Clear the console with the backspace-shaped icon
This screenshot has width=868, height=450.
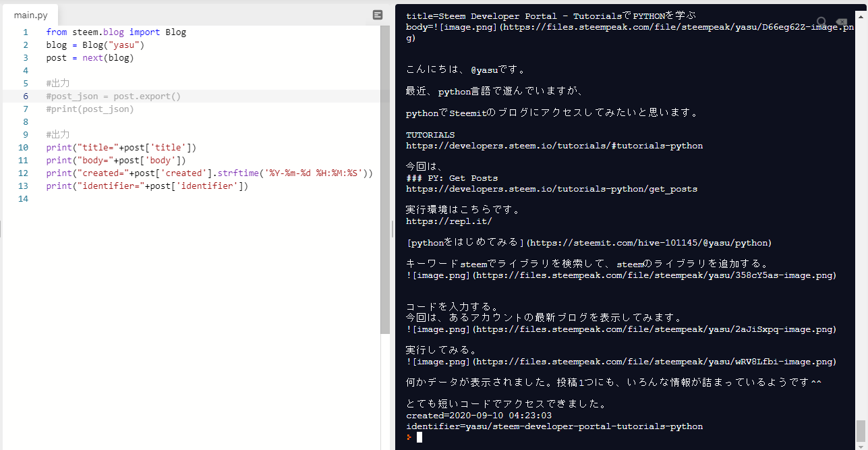coord(841,22)
